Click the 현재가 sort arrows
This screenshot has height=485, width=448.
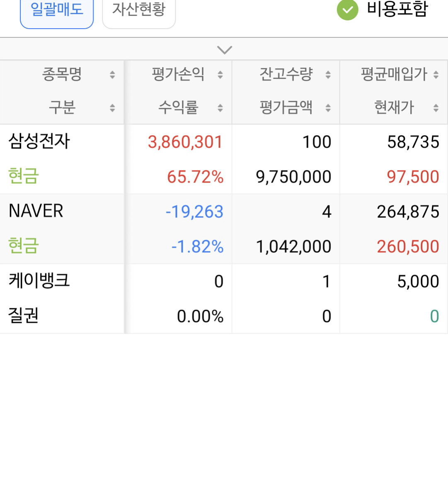[x=436, y=108]
